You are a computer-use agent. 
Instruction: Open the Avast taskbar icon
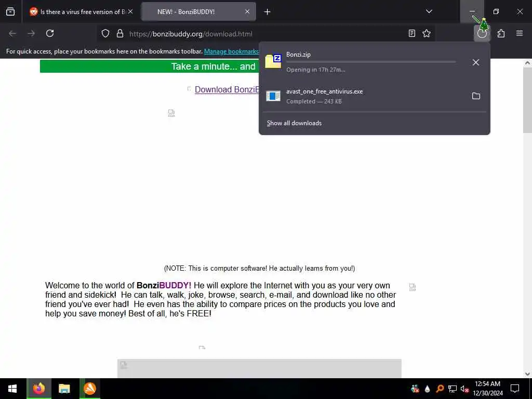[x=89, y=389]
